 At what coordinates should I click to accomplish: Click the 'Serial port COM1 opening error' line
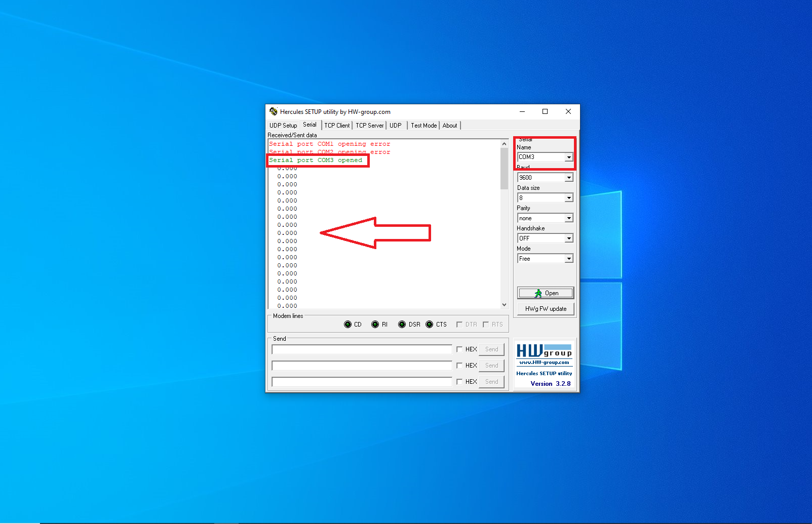click(x=330, y=144)
